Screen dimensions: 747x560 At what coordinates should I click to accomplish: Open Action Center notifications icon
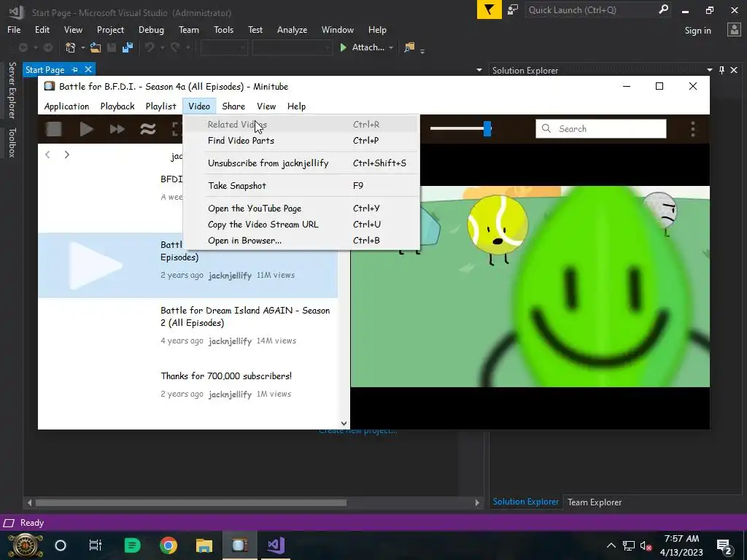(724, 547)
